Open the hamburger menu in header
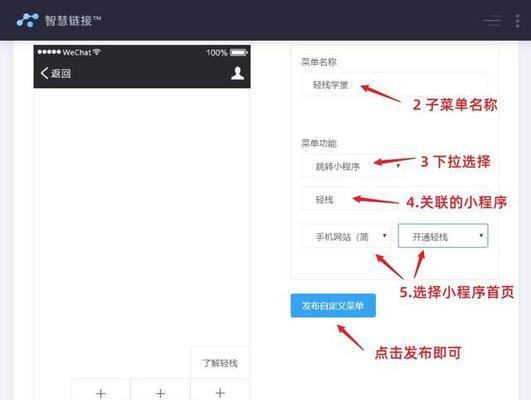Screen dimensions: 531x400 click(492, 21)
